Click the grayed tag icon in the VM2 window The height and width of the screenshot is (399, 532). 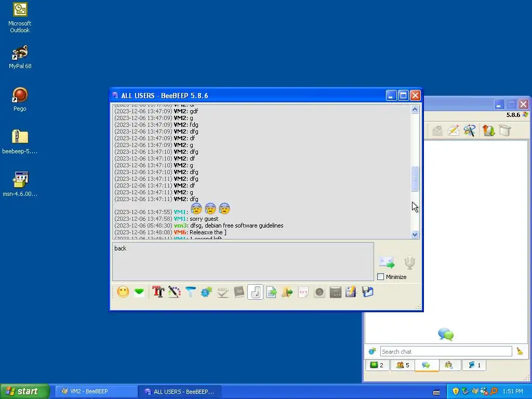pos(437,130)
